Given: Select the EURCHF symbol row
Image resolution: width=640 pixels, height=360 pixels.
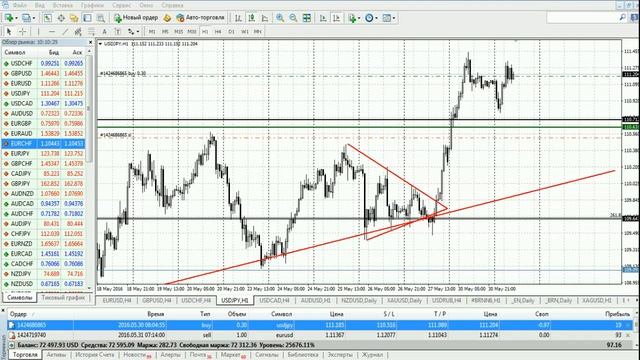Looking at the screenshot, I should [43, 143].
